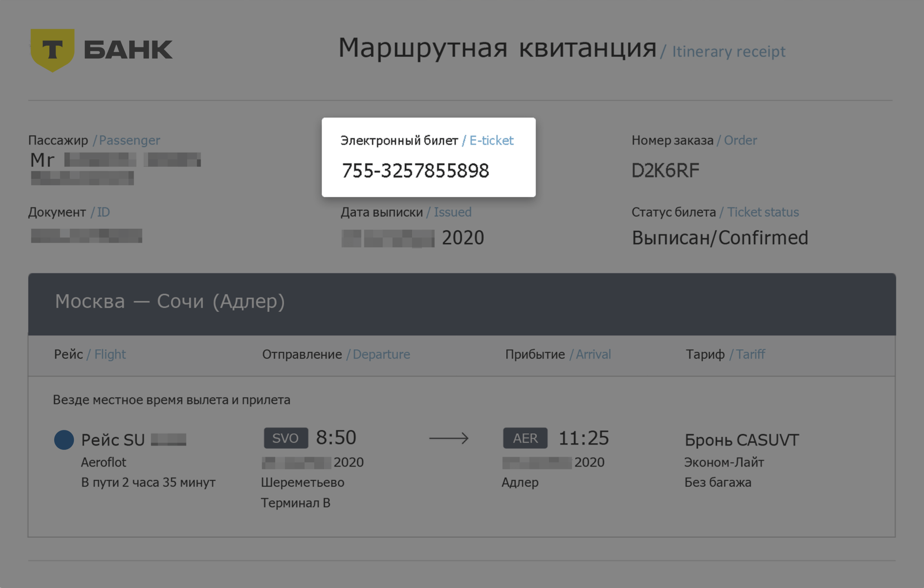Click the Рейс SU flight number
Viewport: 924px width, 588px height.
(x=113, y=440)
